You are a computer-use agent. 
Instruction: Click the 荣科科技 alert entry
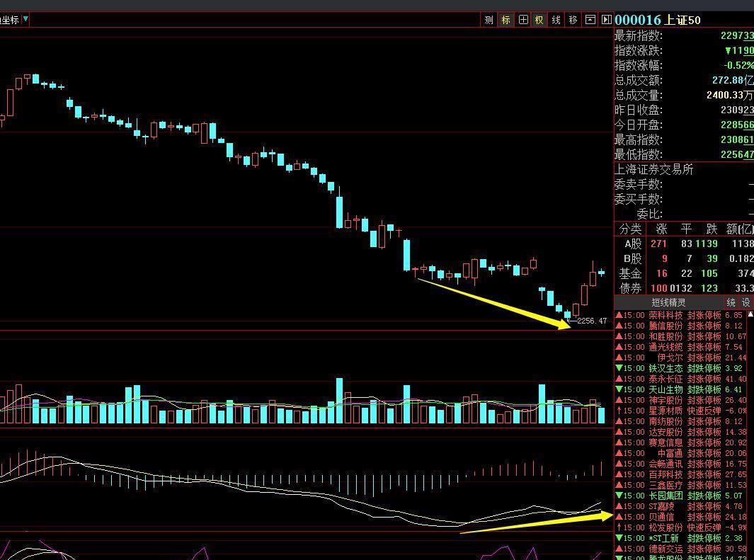[x=680, y=315]
